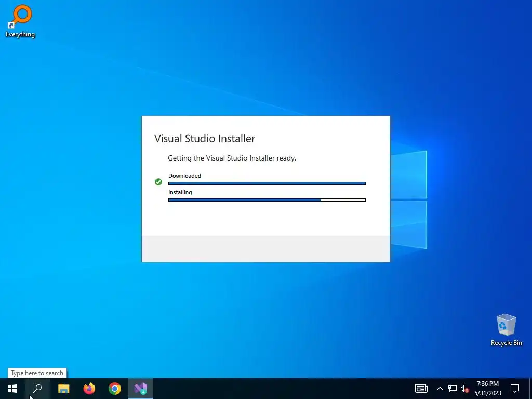This screenshot has height=399, width=532.
Task: Open the Action Center notifications icon
Action: (x=515, y=389)
